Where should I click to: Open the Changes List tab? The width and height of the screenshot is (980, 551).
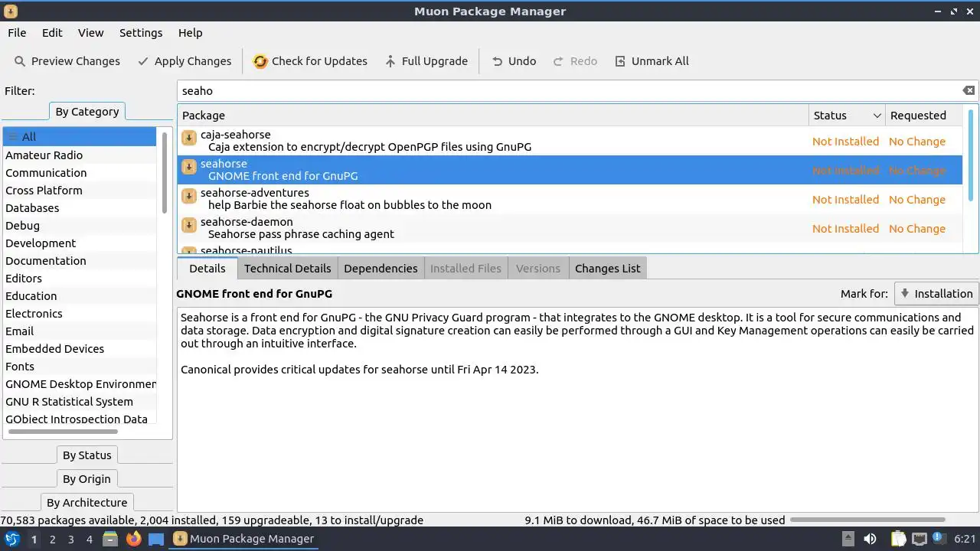point(607,269)
